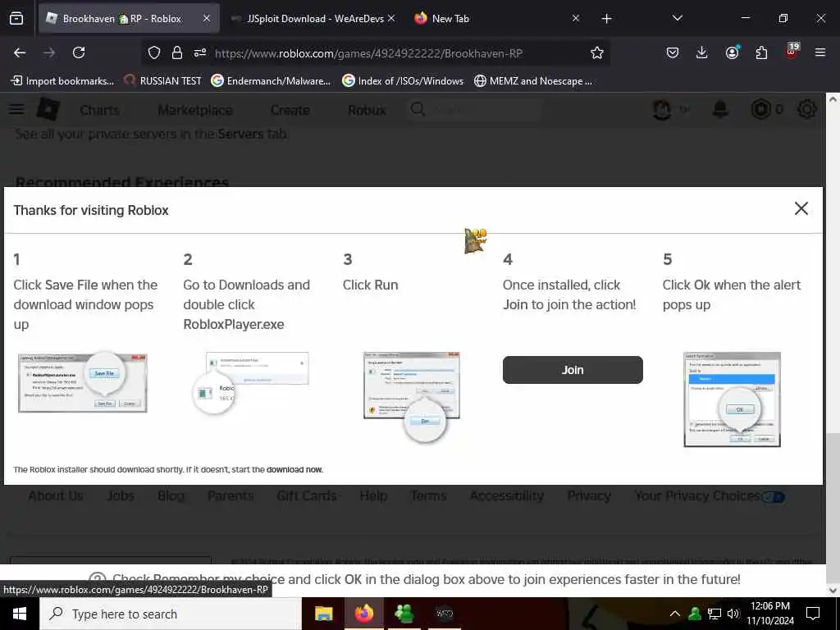Toggle Your Privacy Choices switch icon
Viewport: 840px width, 630px height.
(x=773, y=497)
